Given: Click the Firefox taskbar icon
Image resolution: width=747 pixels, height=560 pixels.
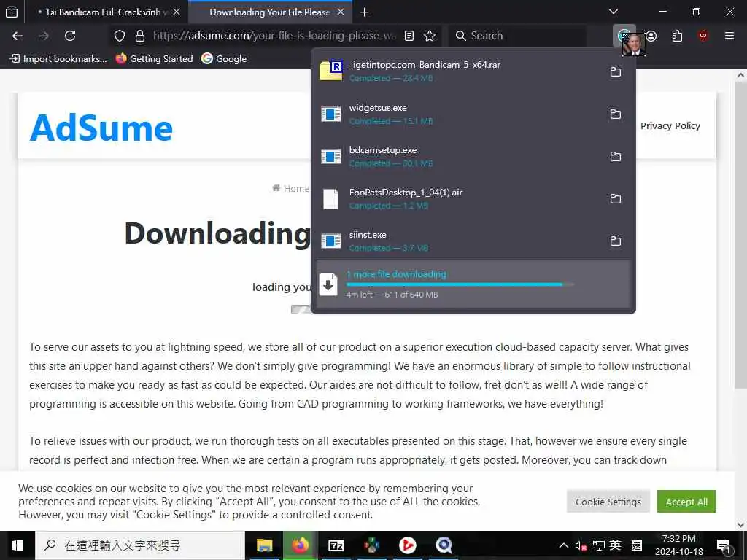Looking at the screenshot, I should (x=300, y=545).
